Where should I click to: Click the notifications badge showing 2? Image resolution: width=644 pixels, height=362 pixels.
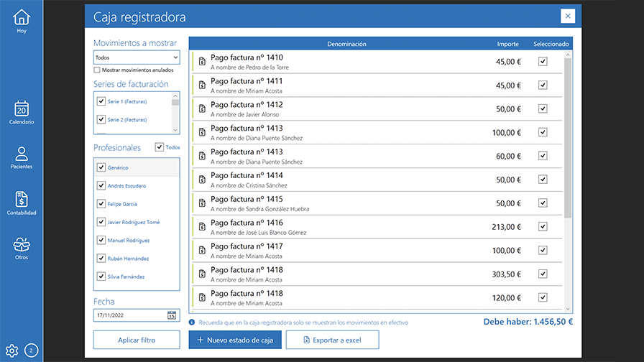click(32, 351)
